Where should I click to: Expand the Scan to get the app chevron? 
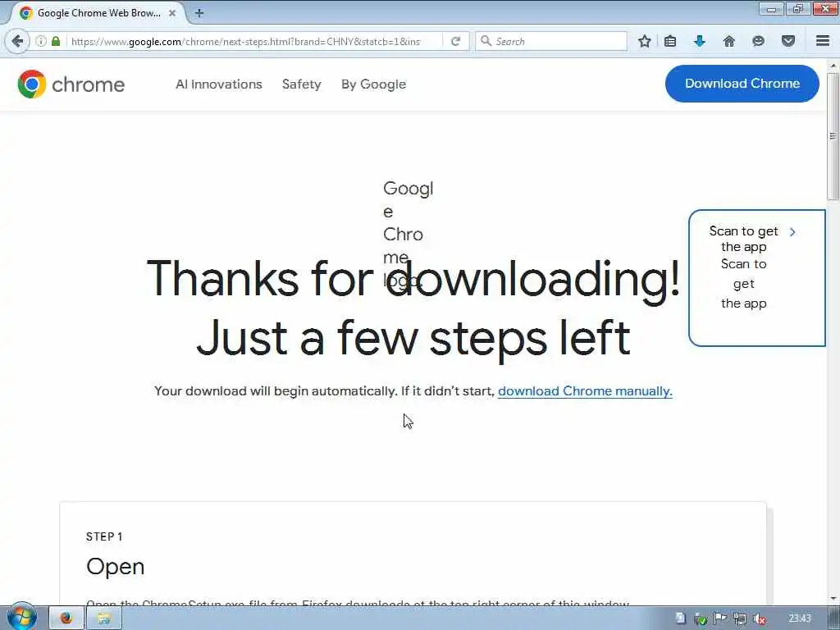pos(792,232)
